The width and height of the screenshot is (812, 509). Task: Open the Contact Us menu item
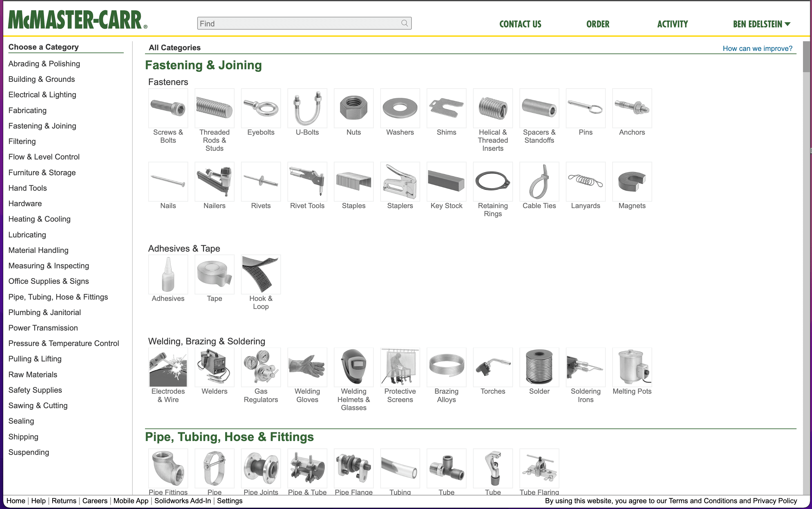pos(520,24)
